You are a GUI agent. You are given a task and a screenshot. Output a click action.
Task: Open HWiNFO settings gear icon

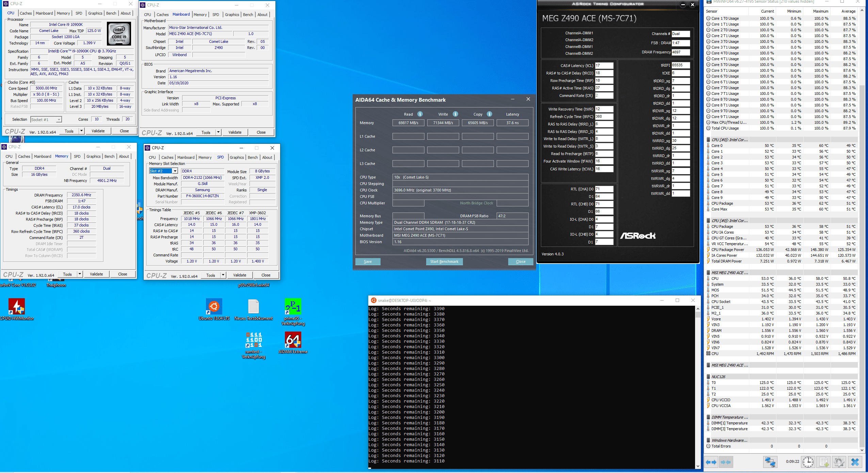839,462
